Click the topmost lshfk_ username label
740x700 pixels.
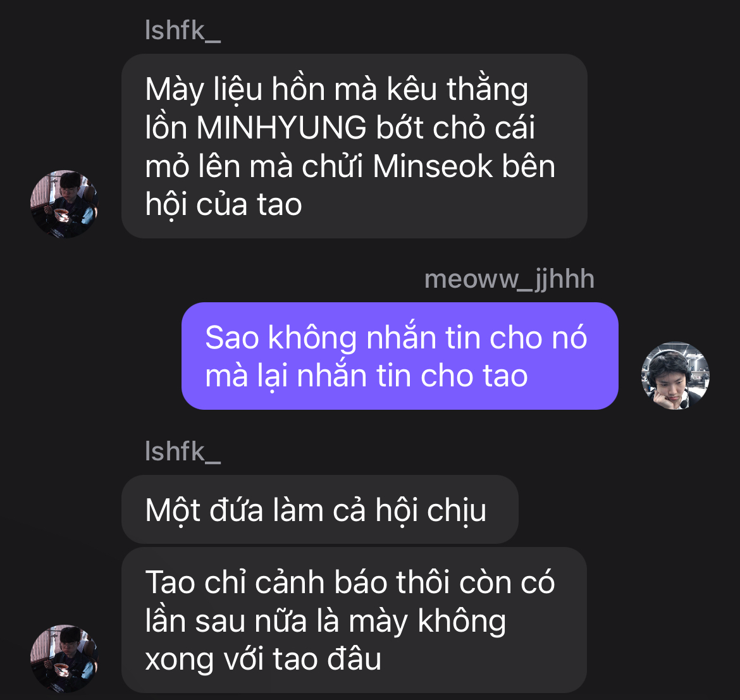pos(183,30)
